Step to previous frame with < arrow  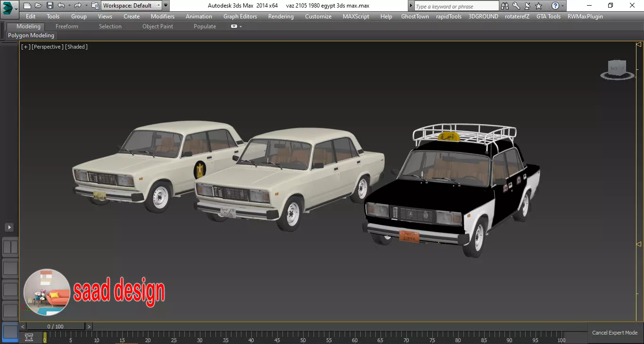pyautogui.click(x=23, y=327)
